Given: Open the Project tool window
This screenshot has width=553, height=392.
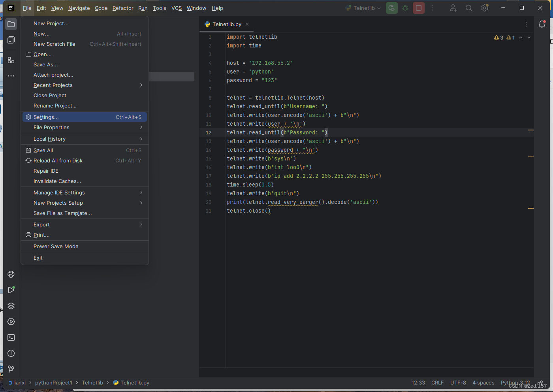Looking at the screenshot, I should [x=11, y=24].
